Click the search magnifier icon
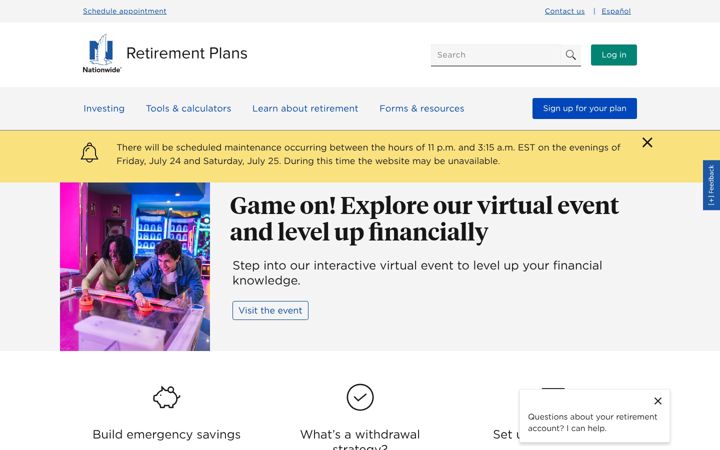 [x=570, y=55]
